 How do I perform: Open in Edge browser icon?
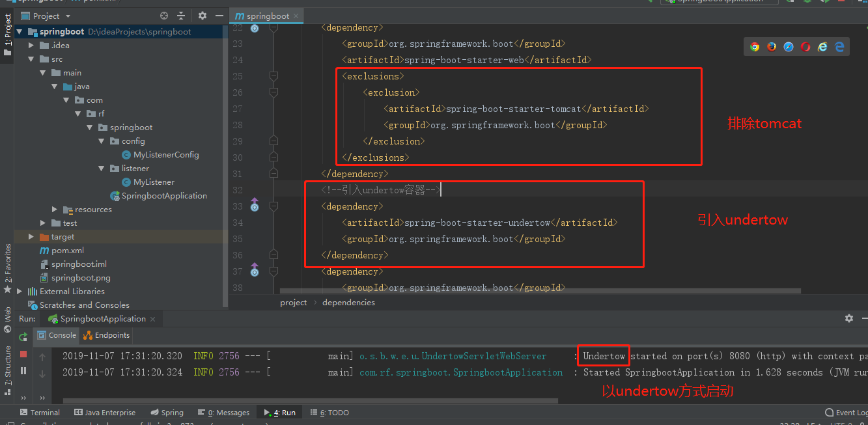coord(839,47)
